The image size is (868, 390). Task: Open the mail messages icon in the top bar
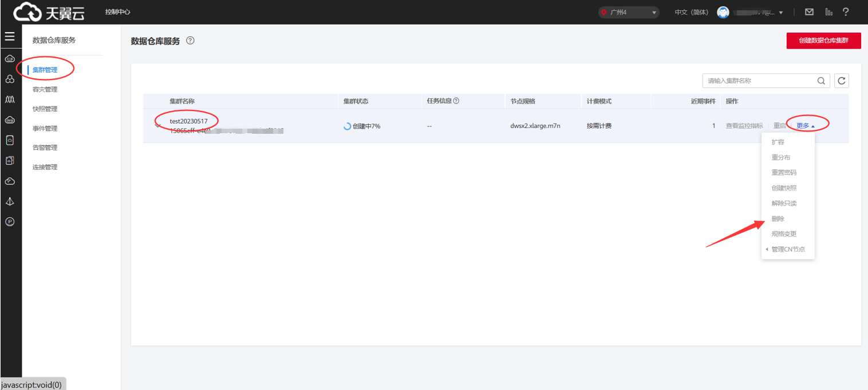pos(809,12)
